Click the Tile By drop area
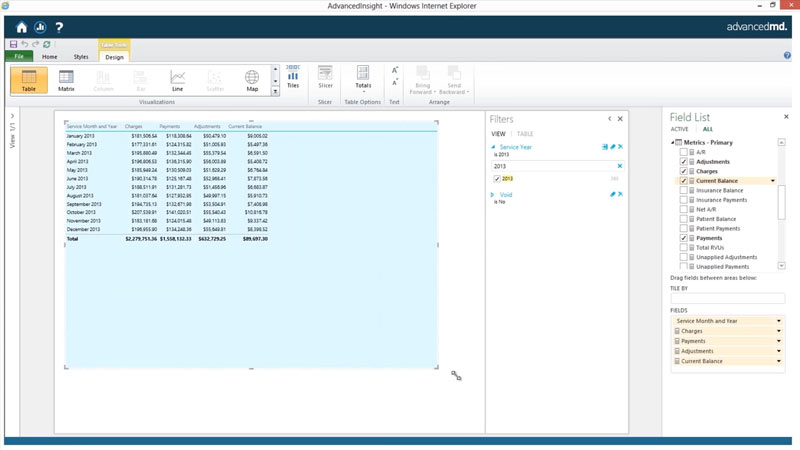This screenshot has width=800, height=450. (728, 298)
